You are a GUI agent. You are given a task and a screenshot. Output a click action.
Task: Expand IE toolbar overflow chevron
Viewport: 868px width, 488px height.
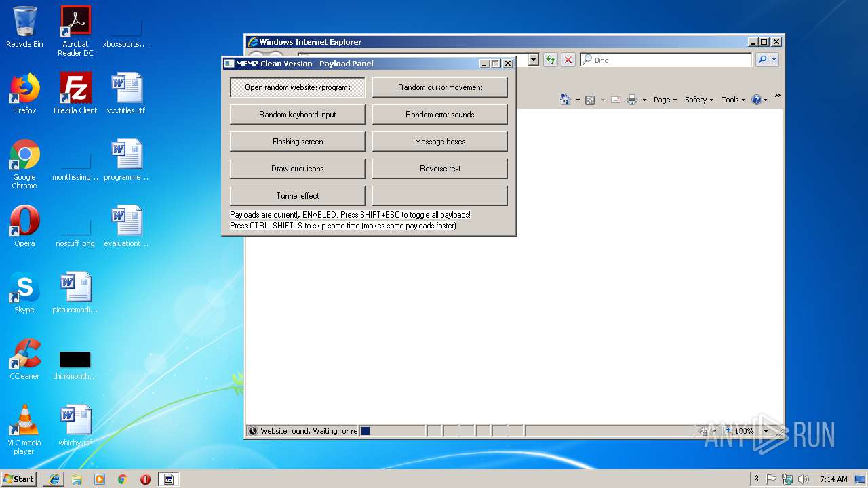(x=777, y=96)
